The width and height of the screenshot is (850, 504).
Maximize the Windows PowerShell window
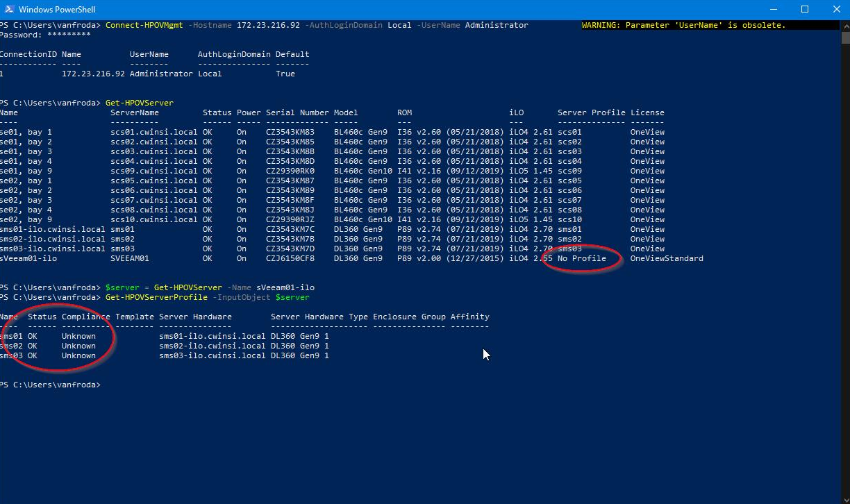(805, 9)
